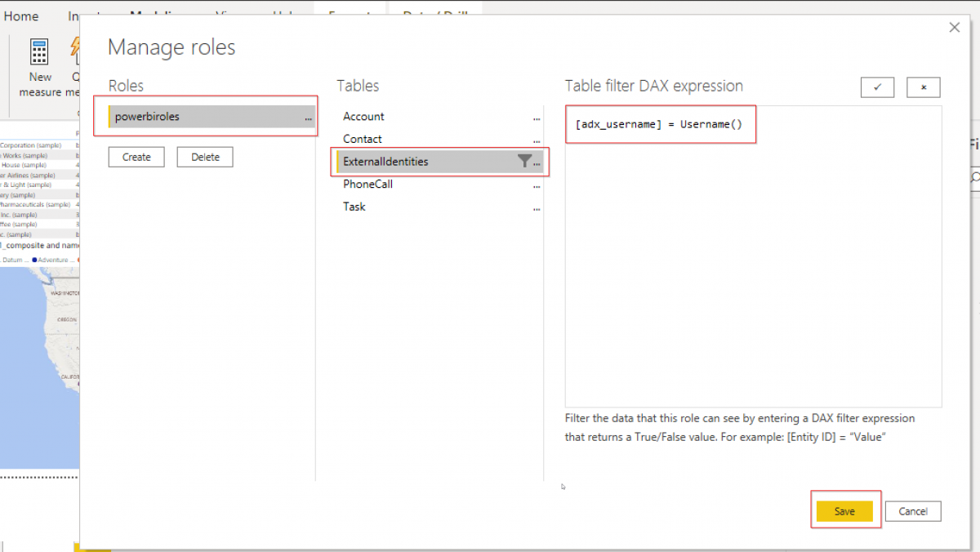This screenshot has width=980, height=552.
Task: Click the New measure calculator icon
Action: click(x=38, y=51)
